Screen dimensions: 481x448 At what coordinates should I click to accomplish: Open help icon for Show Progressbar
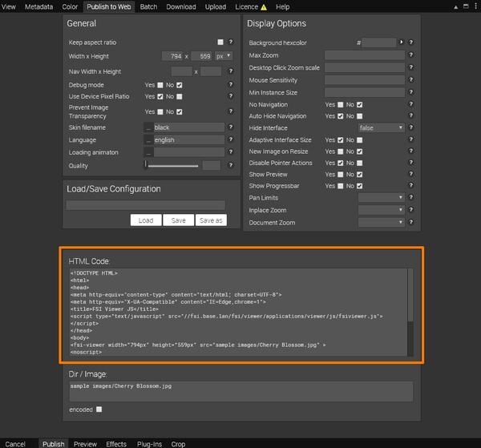pyautogui.click(x=411, y=185)
